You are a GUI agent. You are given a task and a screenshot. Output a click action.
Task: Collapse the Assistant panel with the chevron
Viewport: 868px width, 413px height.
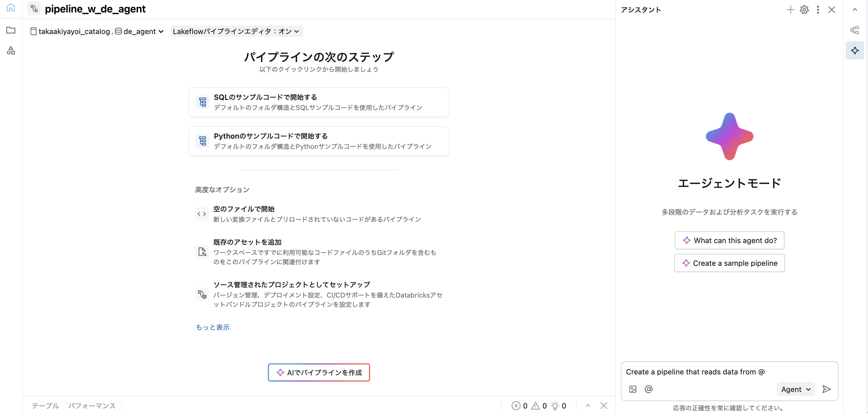(x=855, y=10)
